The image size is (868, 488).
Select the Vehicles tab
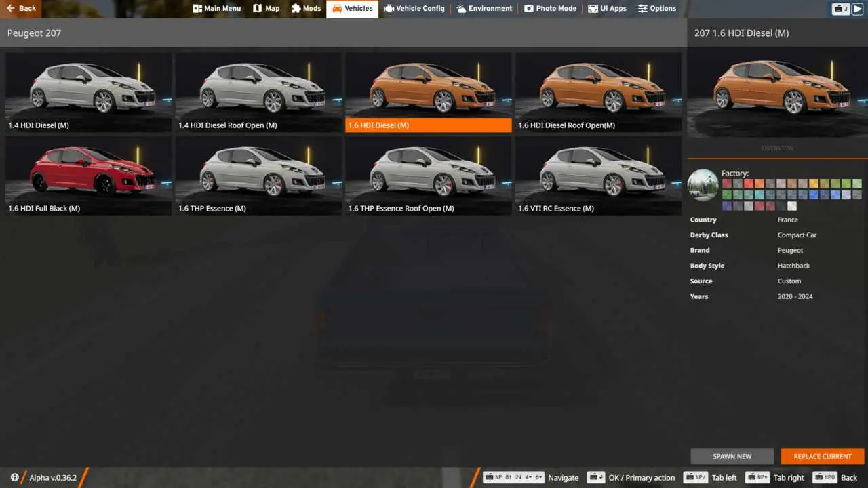352,9
